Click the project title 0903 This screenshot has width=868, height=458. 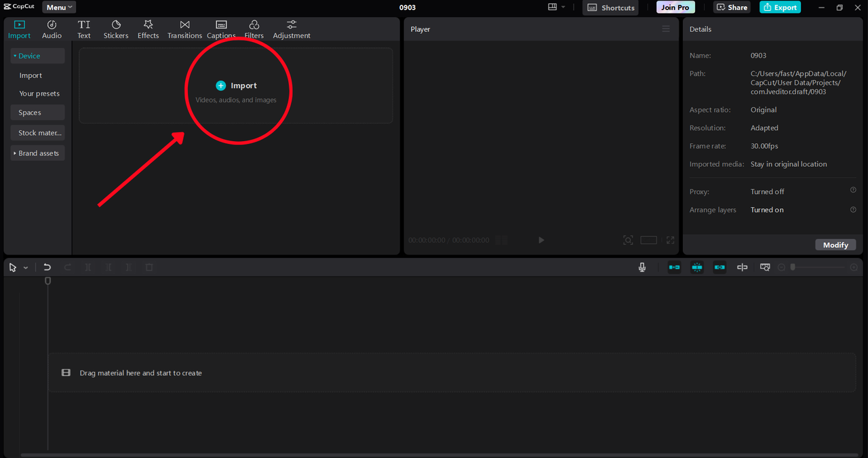(408, 7)
